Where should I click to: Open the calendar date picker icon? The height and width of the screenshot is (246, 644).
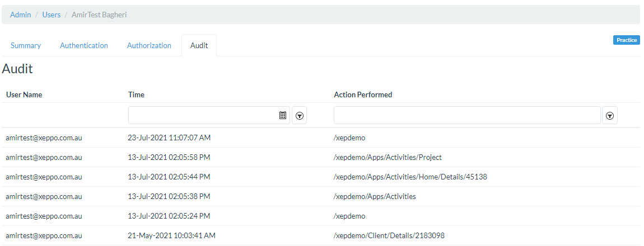click(x=283, y=115)
